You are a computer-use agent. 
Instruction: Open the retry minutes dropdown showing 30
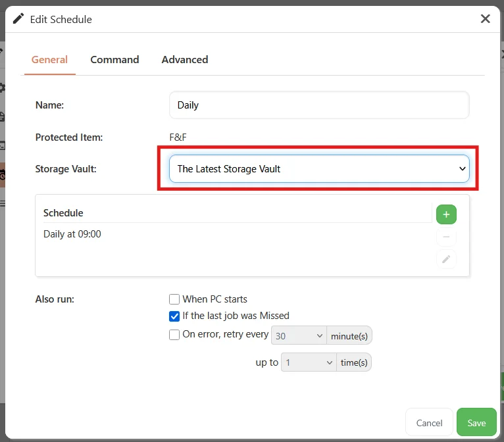click(x=299, y=335)
